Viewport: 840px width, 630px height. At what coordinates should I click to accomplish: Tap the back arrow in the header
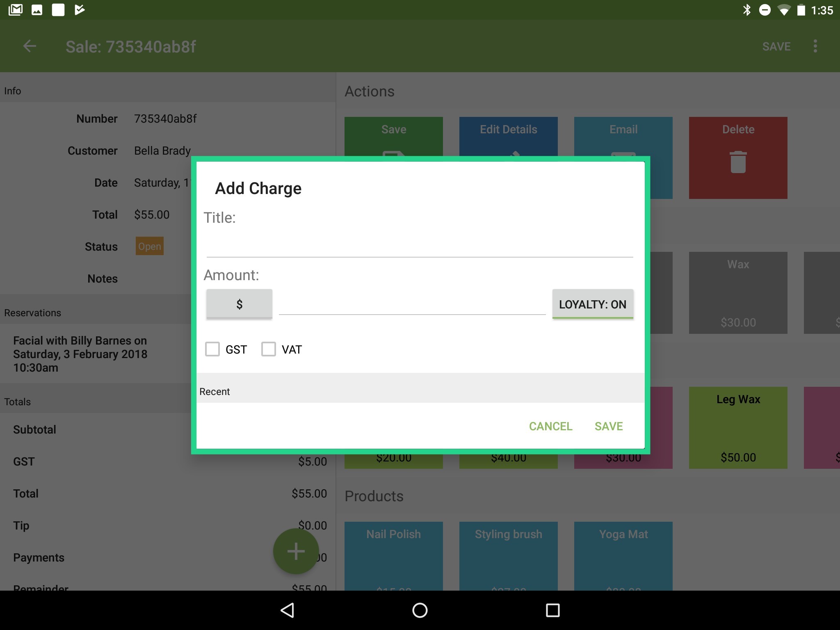pos(30,46)
